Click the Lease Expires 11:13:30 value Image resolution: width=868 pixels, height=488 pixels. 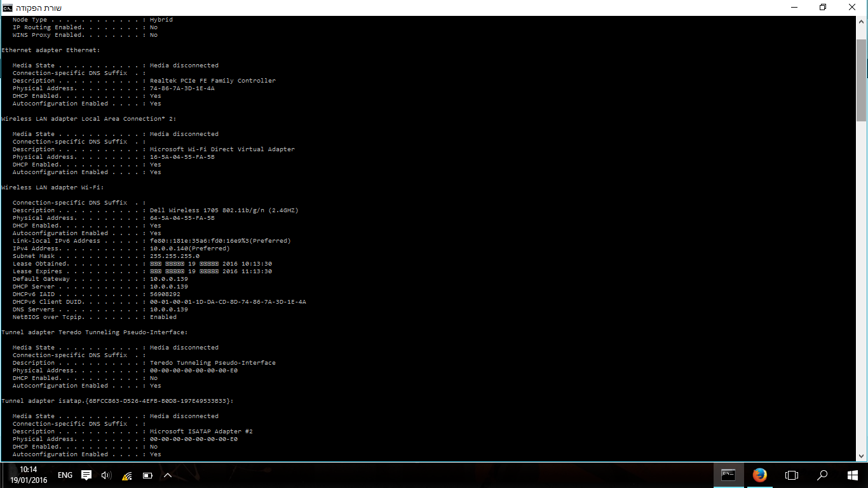pos(211,271)
